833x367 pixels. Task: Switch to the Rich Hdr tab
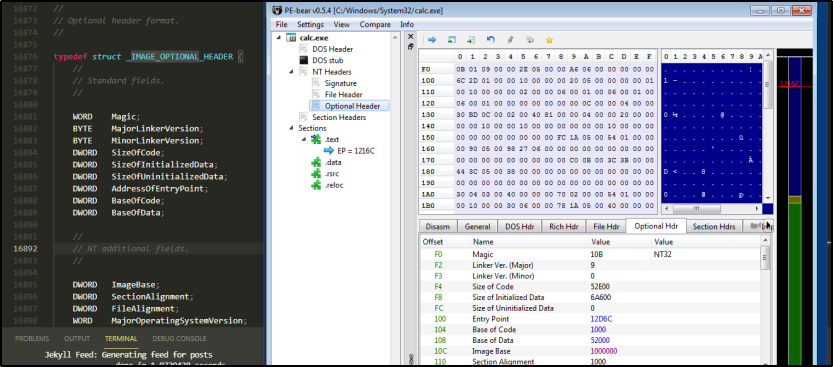pyautogui.click(x=563, y=226)
